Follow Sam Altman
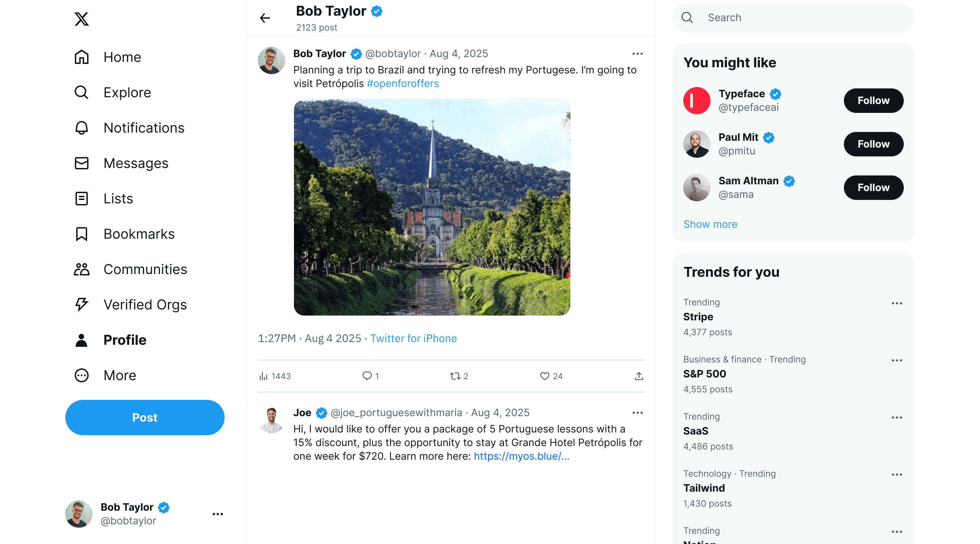980x544 pixels. click(873, 187)
